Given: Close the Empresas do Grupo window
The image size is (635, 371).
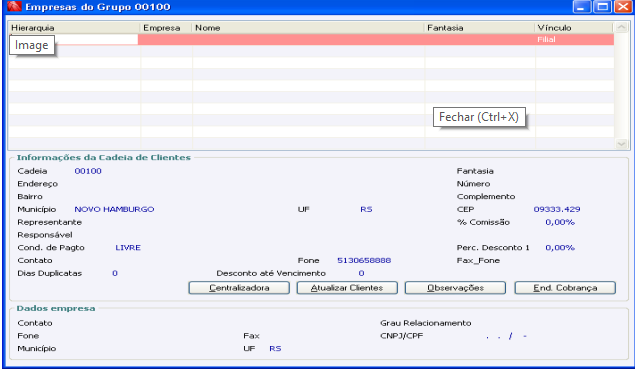Looking at the screenshot, I should coord(623,6).
